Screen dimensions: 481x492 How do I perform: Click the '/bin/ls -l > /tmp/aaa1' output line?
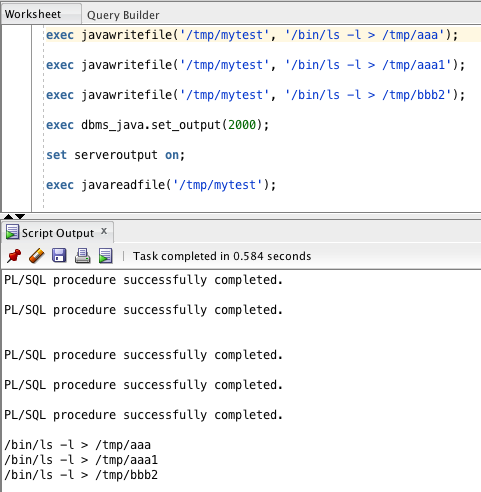(x=81, y=460)
